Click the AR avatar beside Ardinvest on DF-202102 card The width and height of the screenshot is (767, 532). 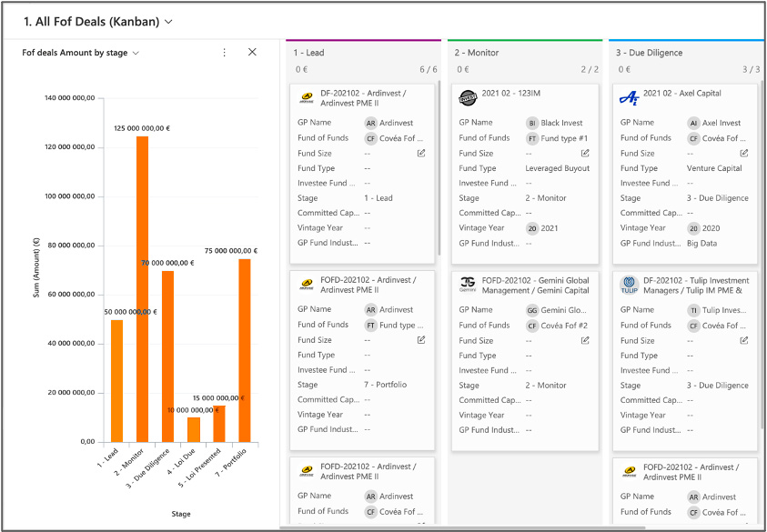point(370,123)
